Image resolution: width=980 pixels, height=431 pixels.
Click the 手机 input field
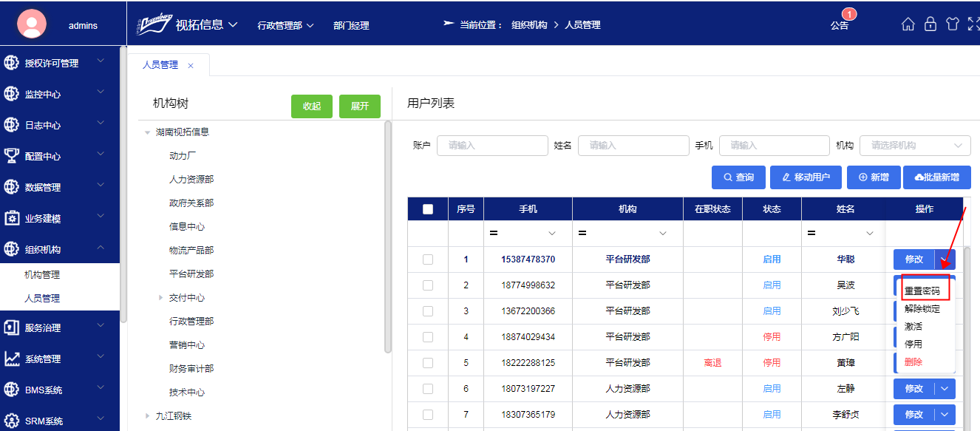[775, 146]
